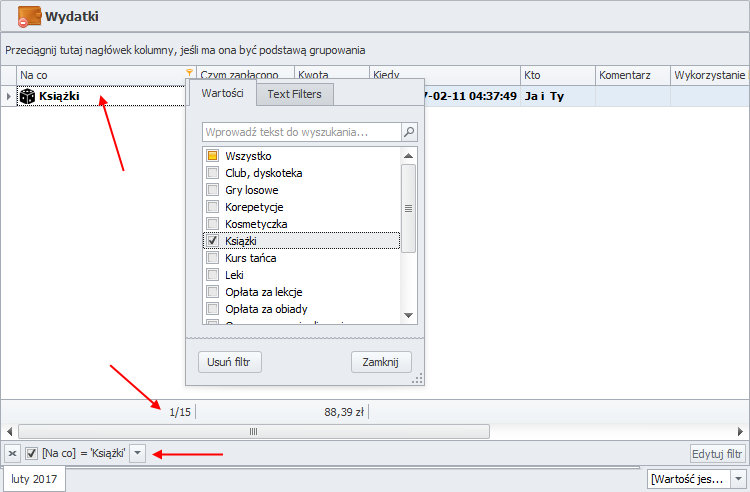Screen dimensions: 750x492
Task: Open the recent filters dropdown arrow
Action: (138, 454)
